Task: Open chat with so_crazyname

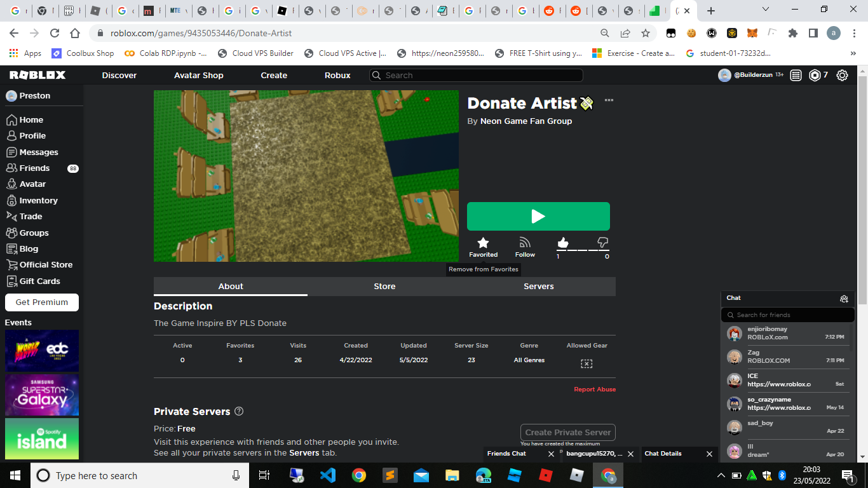Action: pos(785,404)
